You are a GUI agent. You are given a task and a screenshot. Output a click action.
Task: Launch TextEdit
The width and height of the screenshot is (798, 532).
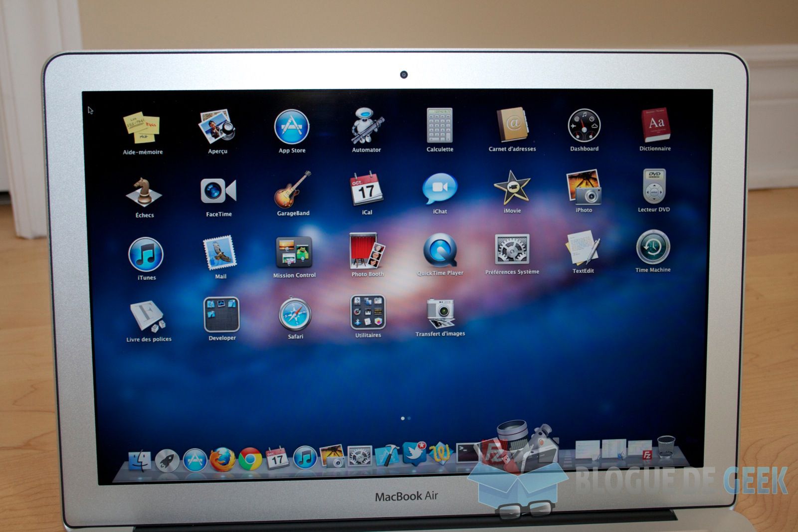[583, 249]
